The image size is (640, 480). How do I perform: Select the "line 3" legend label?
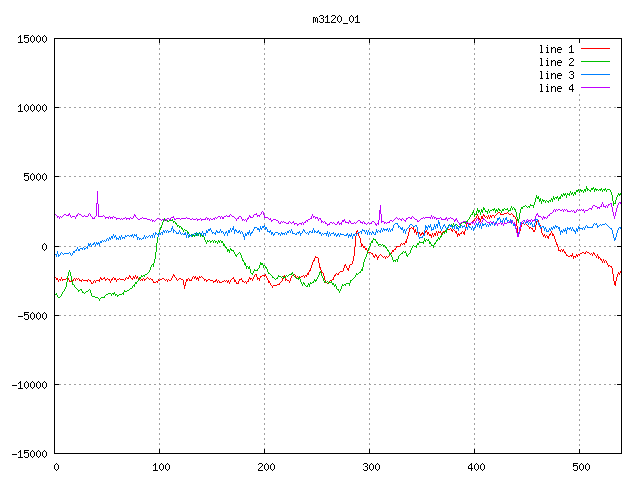point(556,75)
